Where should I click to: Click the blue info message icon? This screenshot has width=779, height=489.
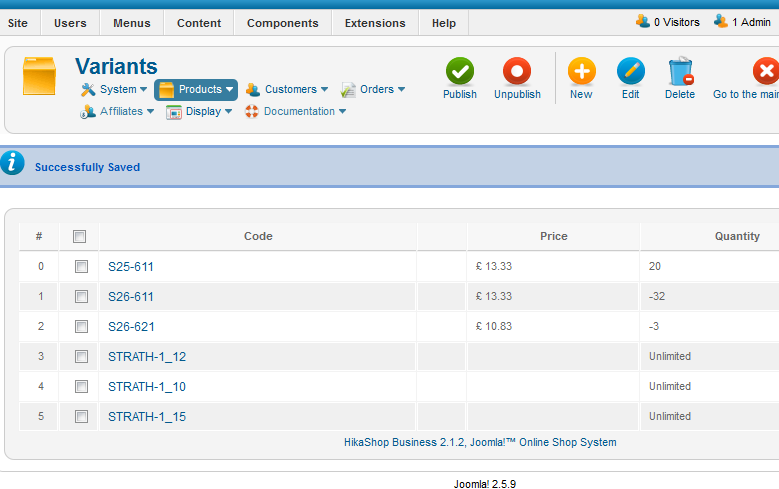[12, 163]
